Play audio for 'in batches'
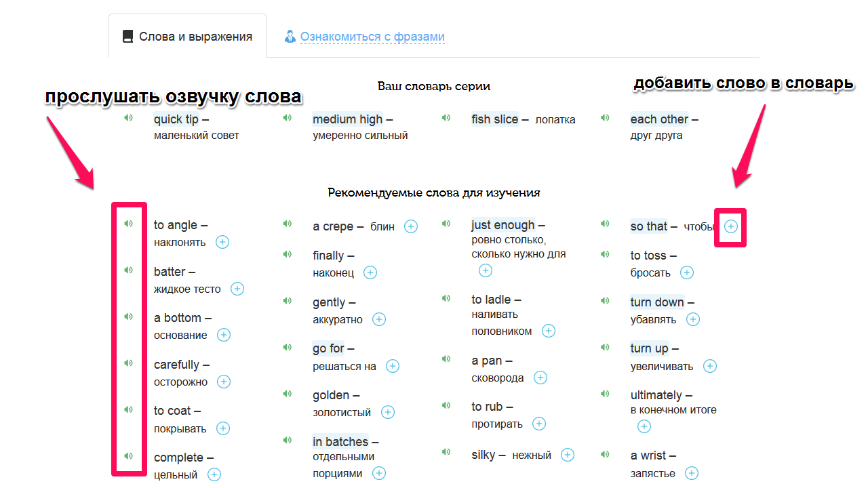 click(288, 441)
